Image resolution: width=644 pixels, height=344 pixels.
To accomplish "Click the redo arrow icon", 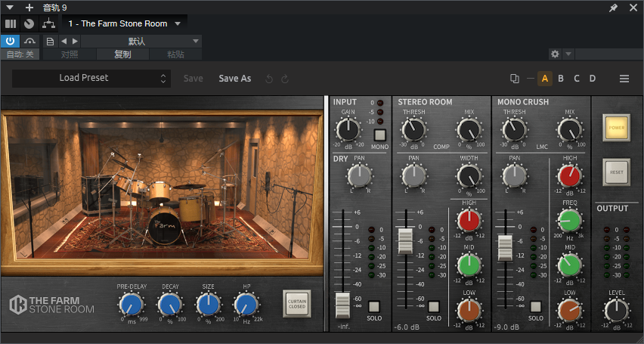I will pos(285,79).
